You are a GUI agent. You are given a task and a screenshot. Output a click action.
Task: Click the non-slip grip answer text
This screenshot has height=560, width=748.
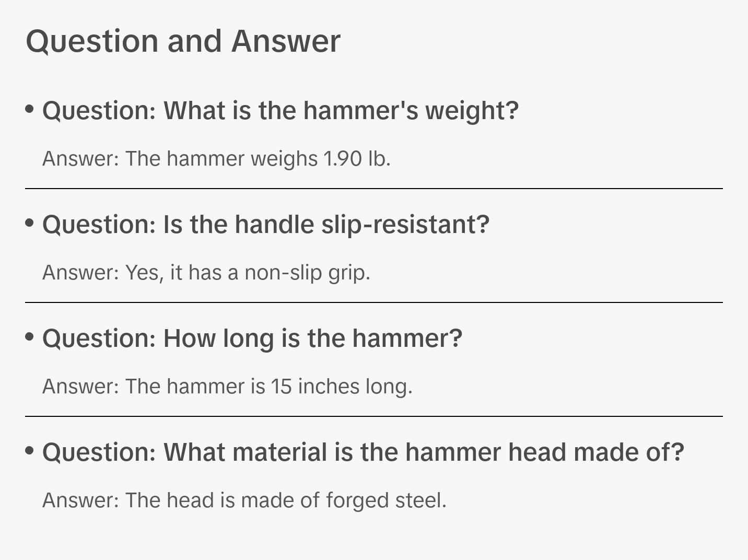206,273
